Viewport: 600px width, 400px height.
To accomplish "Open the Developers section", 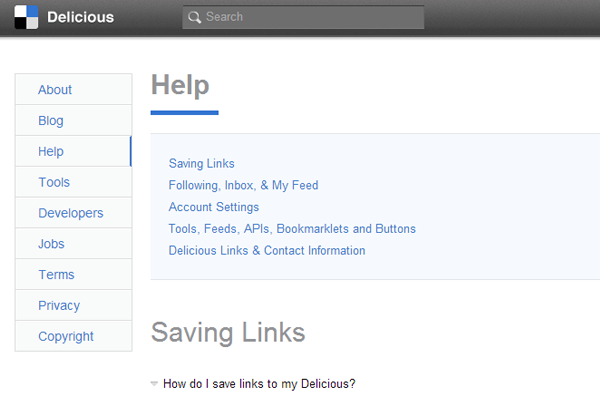I will [70, 213].
